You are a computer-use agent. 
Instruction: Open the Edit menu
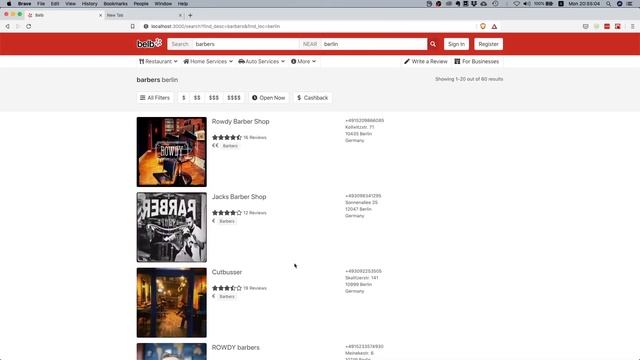[55, 4]
